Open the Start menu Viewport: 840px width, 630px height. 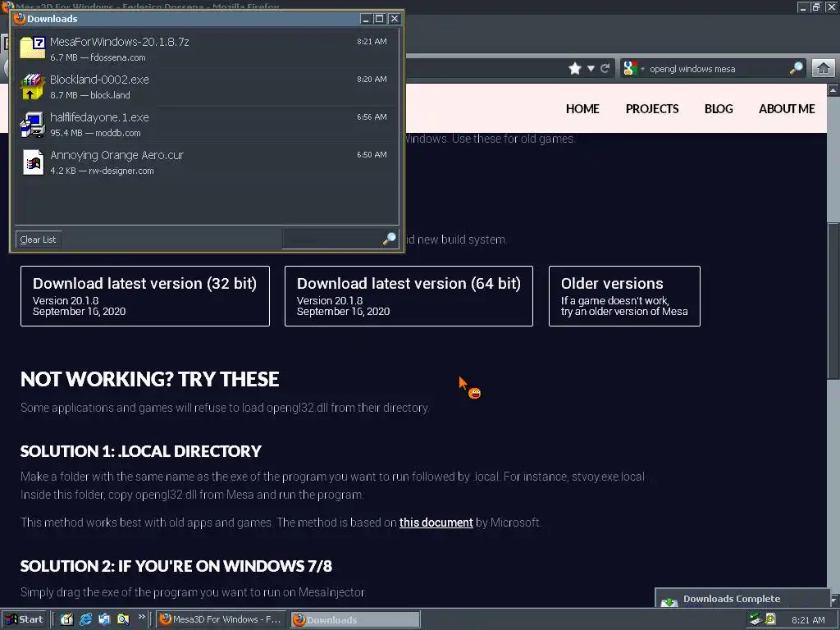(25, 619)
